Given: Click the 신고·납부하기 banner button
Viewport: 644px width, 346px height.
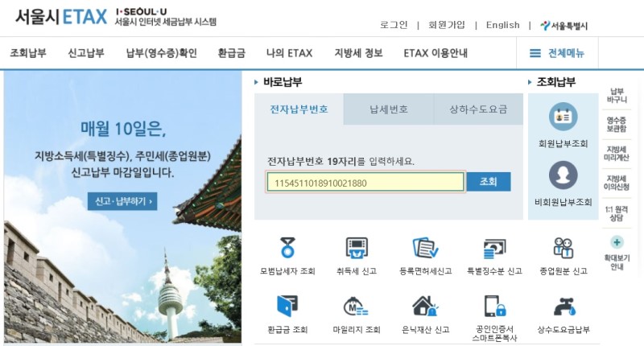Looking at the screenshot, I should click(122, 201).
